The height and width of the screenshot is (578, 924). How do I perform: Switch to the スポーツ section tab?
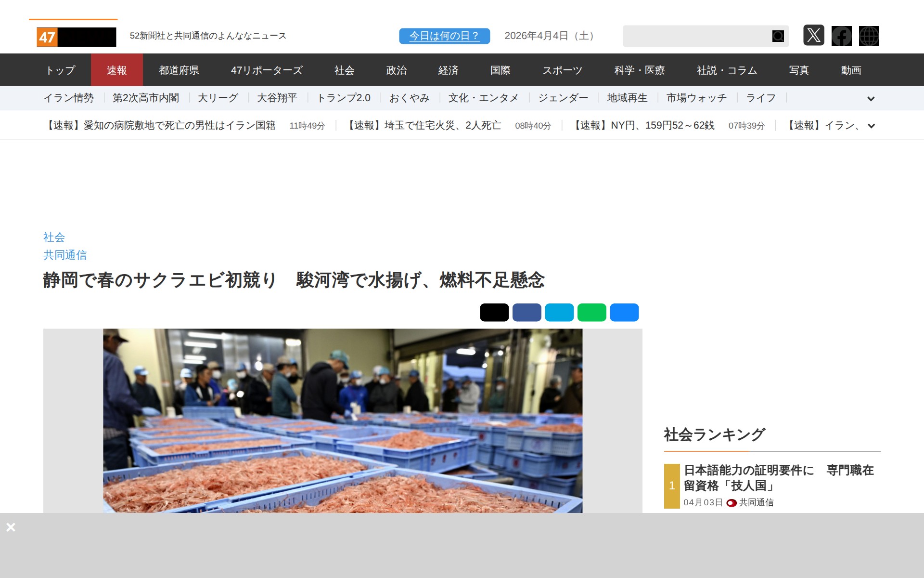(x=563, y=70)
